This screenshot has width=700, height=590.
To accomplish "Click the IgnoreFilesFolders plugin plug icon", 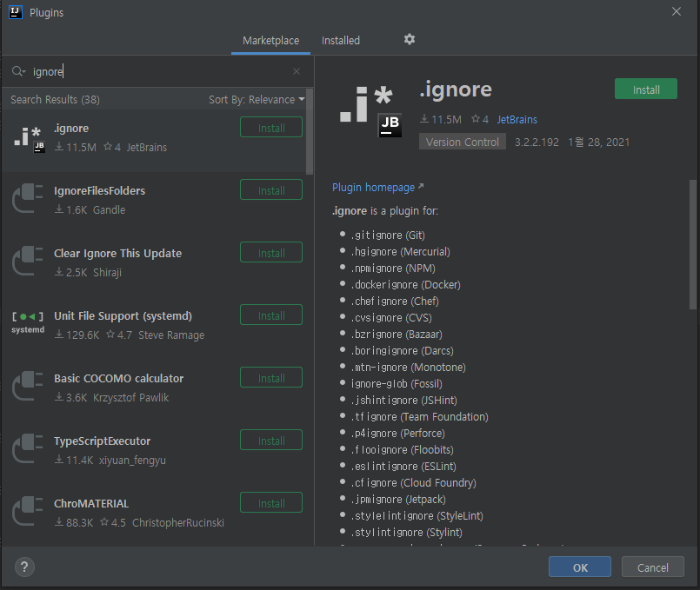I will (x=28, y=199).
